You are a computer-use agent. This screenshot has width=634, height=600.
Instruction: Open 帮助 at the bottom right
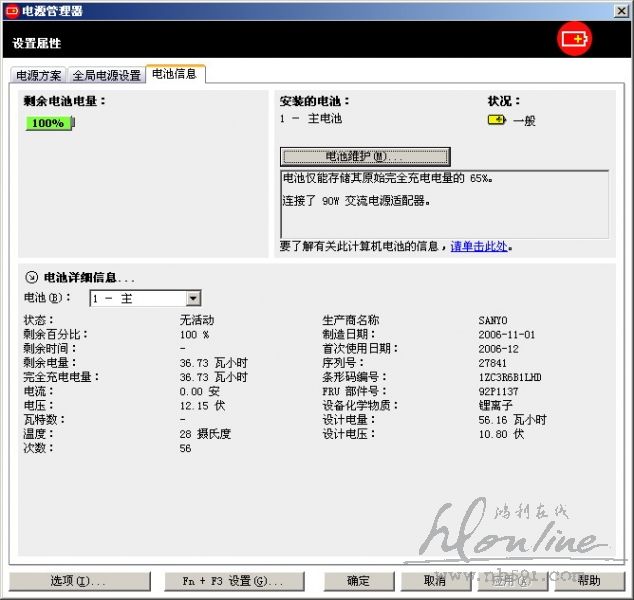(589, 581)
